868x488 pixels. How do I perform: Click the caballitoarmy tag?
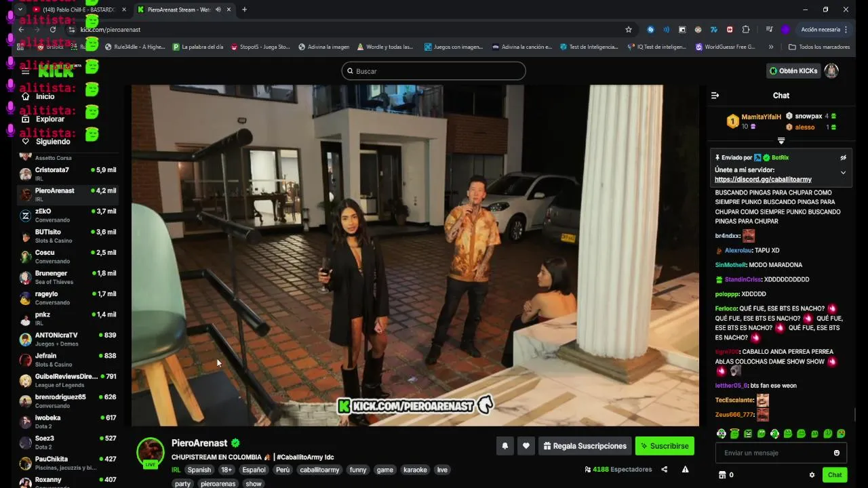319,470
